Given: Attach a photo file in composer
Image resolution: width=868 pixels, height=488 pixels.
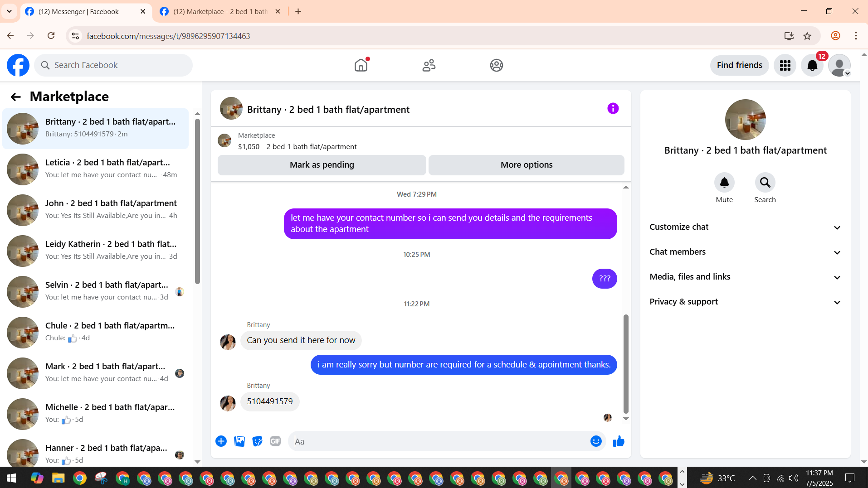Looking at the screenshot, I should (239, 441).
